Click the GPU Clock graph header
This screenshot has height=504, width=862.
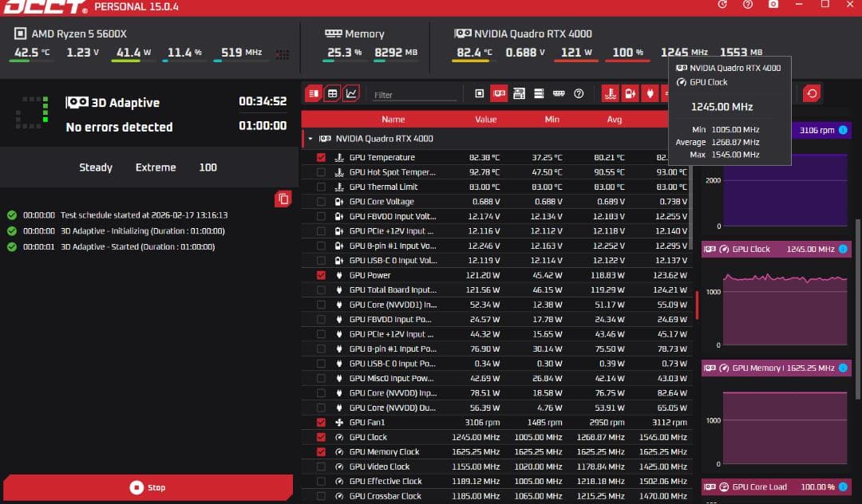(x=777, y=250)
